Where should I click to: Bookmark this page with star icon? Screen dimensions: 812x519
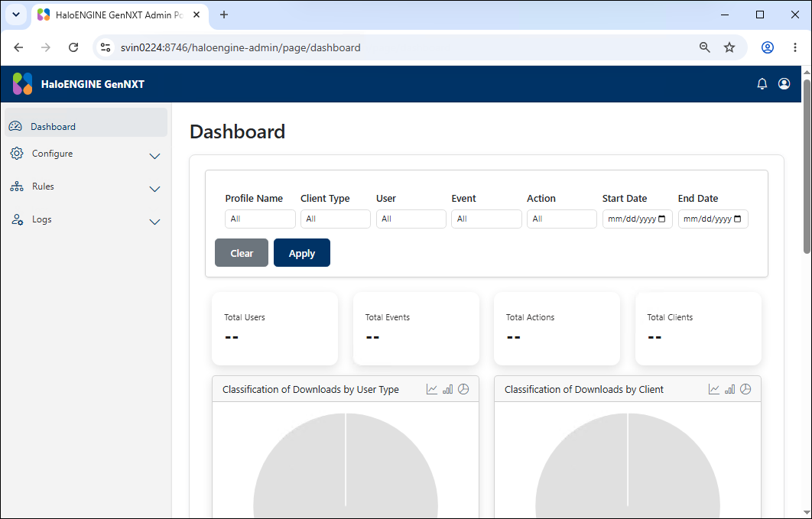point(729,47)
